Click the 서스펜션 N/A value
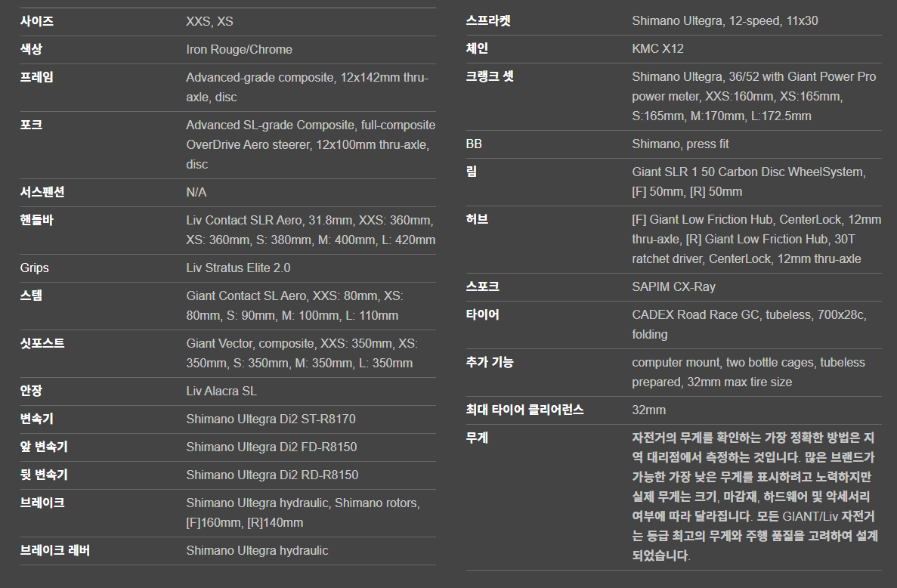The height and width of the screenshot is (588, 897). (x=196, y=193)
